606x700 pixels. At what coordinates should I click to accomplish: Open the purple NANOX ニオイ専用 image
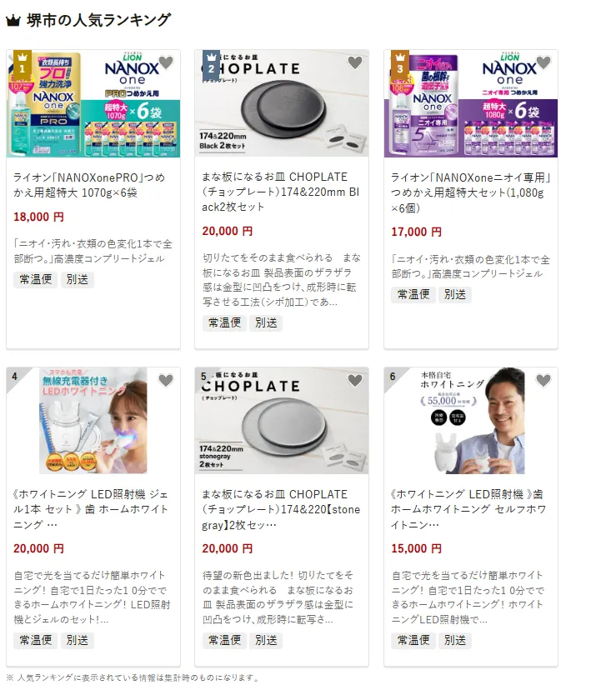point(471,103)
